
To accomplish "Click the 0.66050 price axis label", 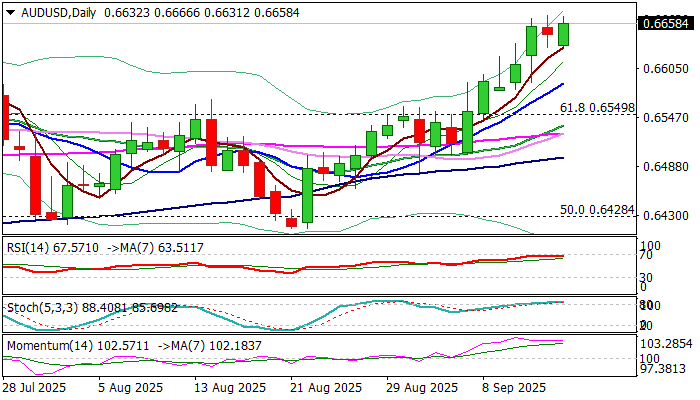I will tap(667, 69).
